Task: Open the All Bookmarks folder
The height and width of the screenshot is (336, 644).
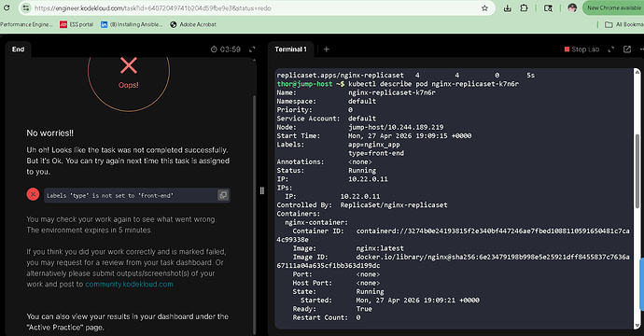Action: [624, 24]
